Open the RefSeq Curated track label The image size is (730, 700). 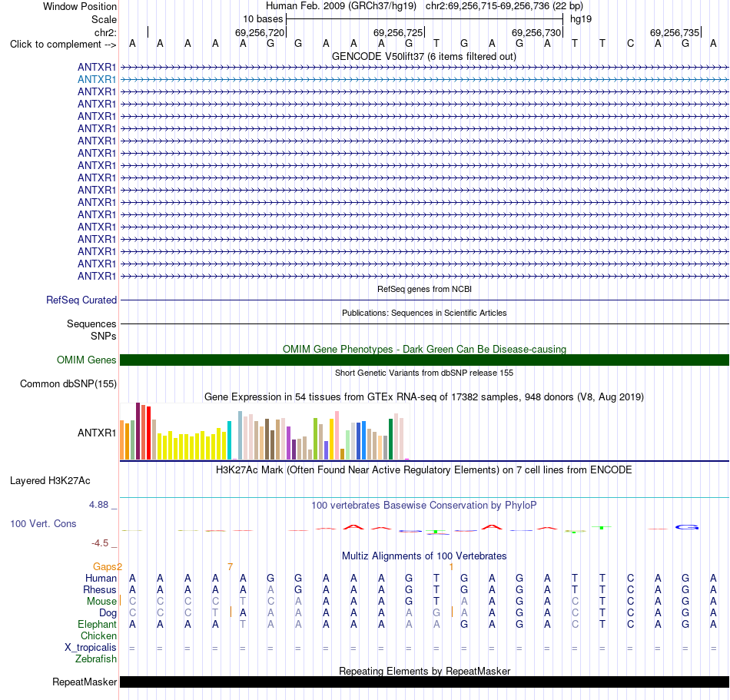81,300
